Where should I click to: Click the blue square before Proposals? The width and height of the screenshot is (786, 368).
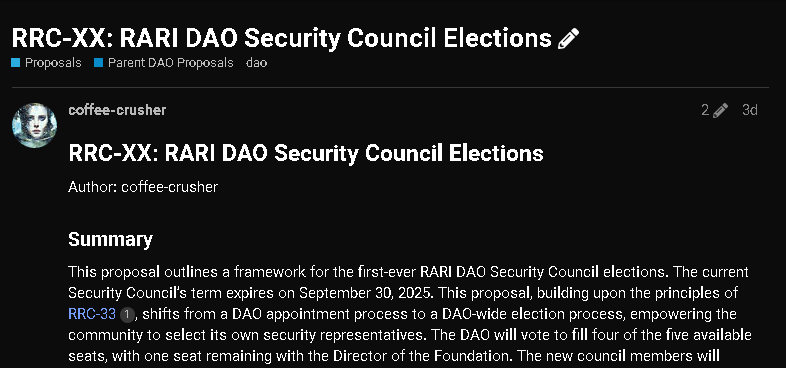tap(16, 63)
